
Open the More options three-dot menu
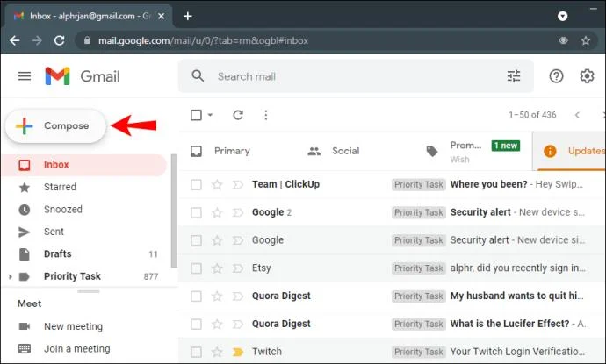coord(265,115)
